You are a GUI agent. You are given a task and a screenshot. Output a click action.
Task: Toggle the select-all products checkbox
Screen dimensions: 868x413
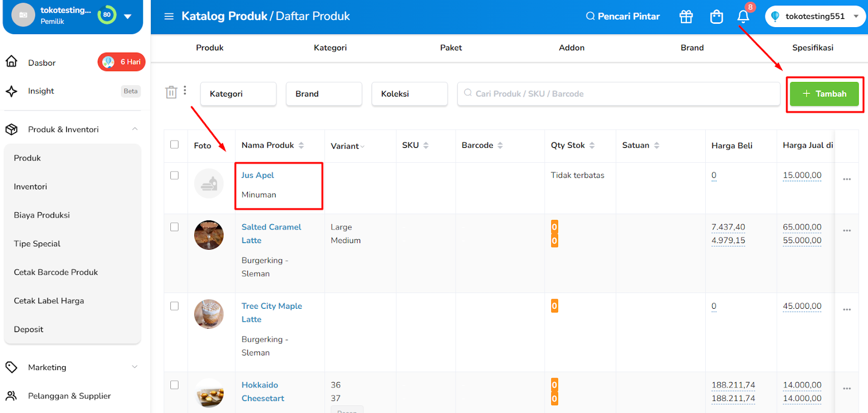point(174,144)
